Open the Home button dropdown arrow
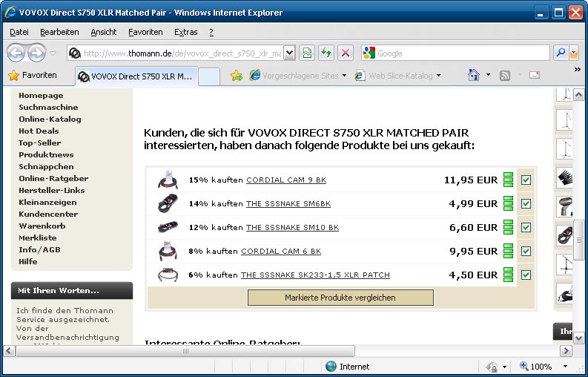This screenshot has height=377, width=588. [x=488, y=75]
